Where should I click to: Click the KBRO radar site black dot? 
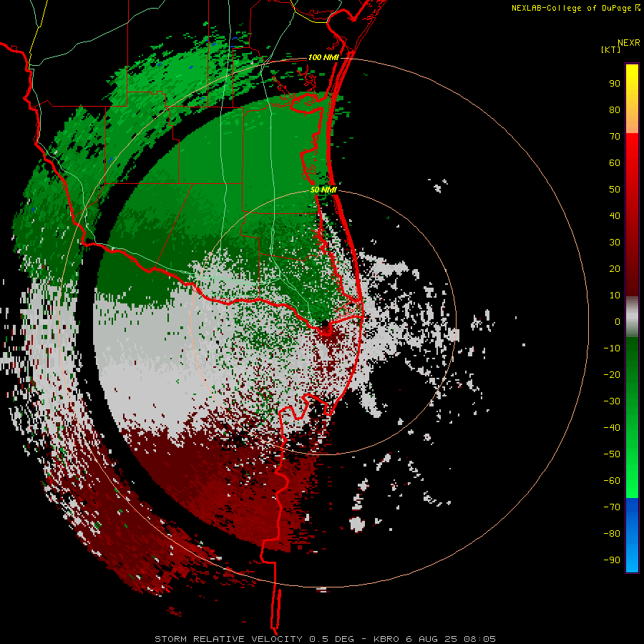(x=325, y=323)
